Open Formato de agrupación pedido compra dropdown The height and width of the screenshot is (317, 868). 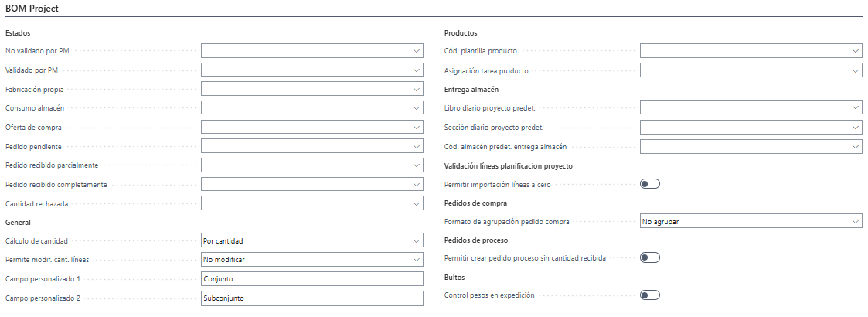tap(751, 221)
